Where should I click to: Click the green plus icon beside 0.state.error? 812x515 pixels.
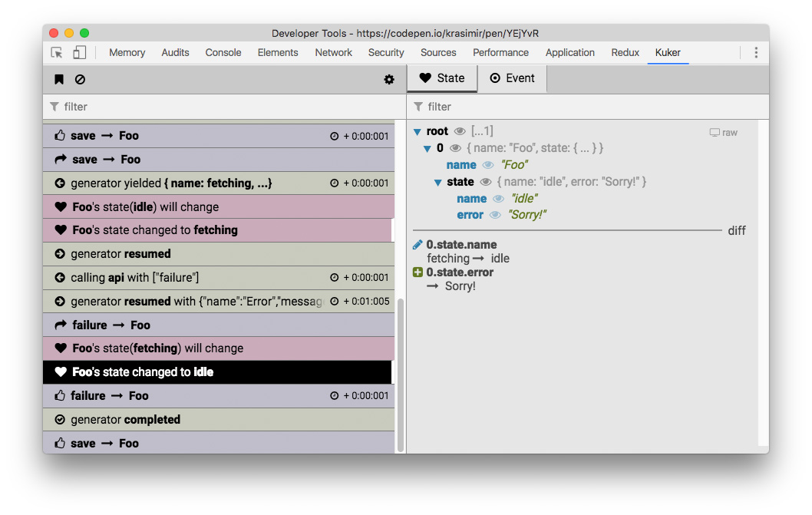tap(418, 272)
